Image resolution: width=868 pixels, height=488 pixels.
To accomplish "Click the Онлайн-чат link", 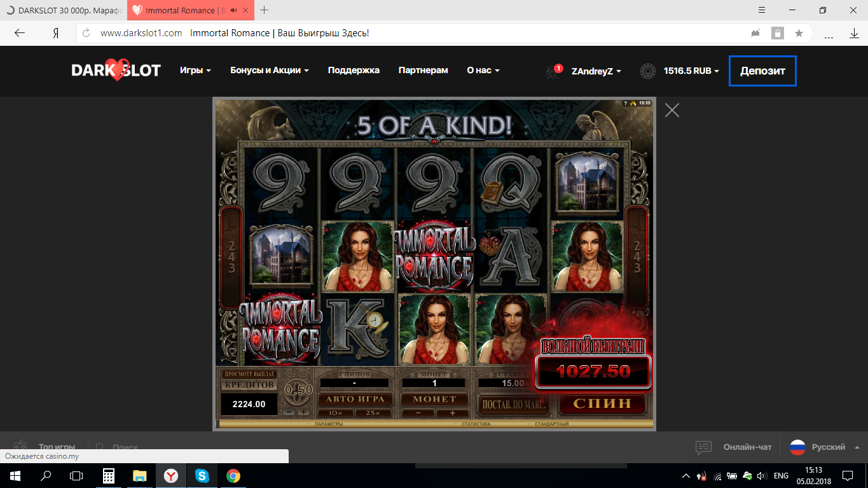I will pyautogui.click(x=747, y=447).
